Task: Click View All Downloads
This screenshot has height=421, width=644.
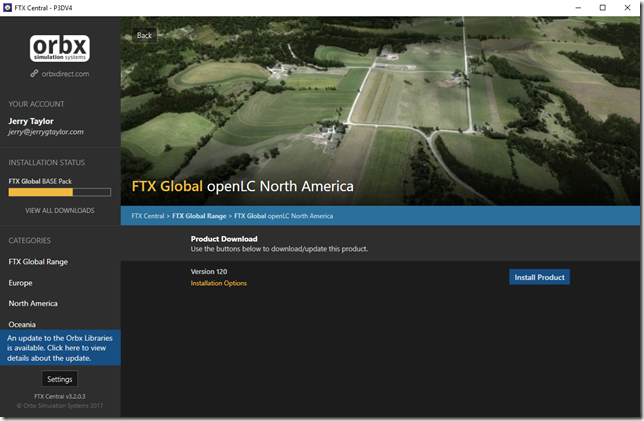Action: (x=60, y=210)
